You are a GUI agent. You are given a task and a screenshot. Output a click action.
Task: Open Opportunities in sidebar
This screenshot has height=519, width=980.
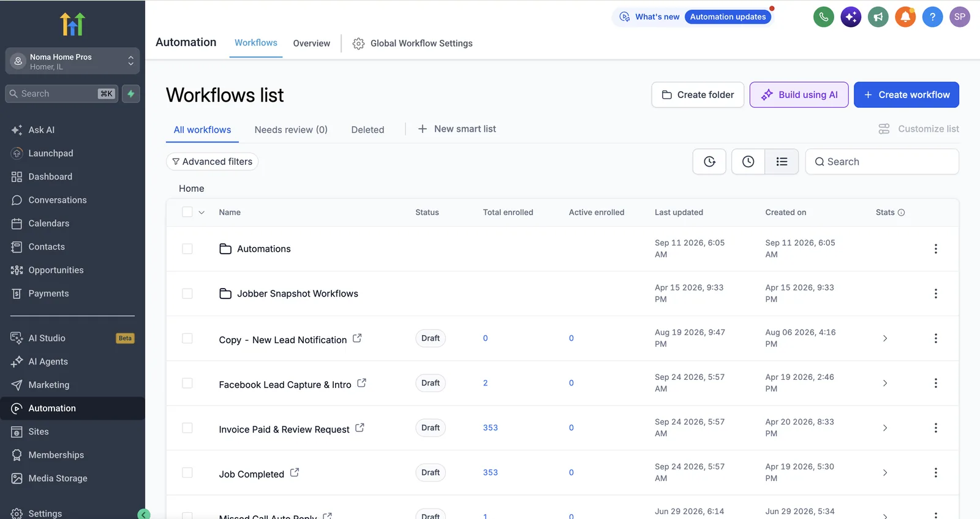click(56, 270)
